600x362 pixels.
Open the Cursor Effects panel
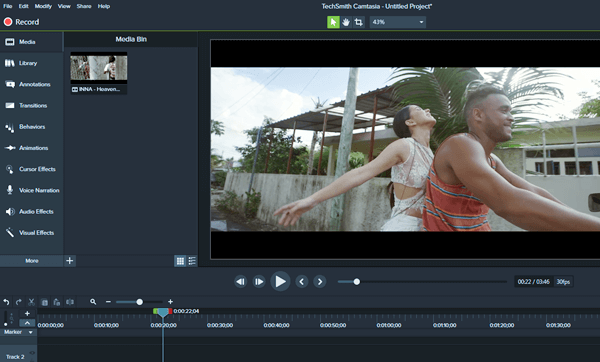point(31,169)
